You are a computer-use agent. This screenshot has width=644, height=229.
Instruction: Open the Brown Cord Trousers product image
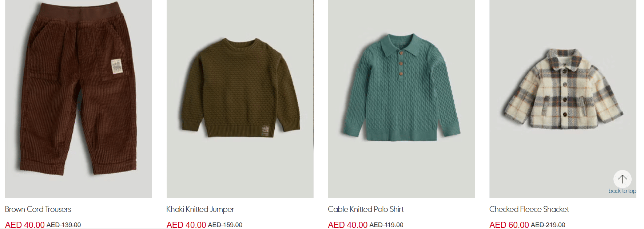pyautogui.click(x=79, y=99)
